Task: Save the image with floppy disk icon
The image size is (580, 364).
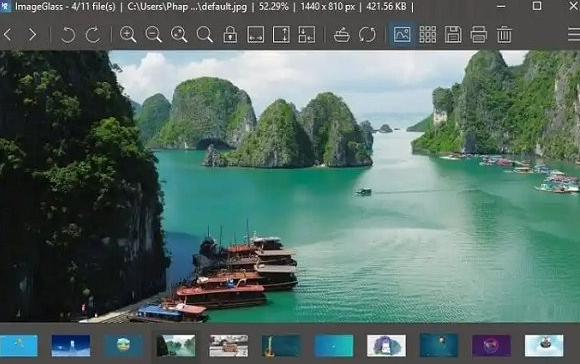Action: (x=453, y=35)
